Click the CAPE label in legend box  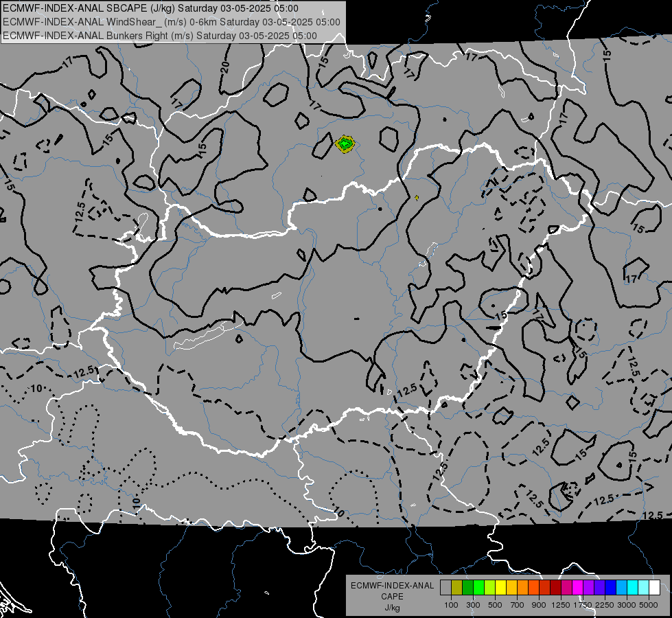coord(392,597)
